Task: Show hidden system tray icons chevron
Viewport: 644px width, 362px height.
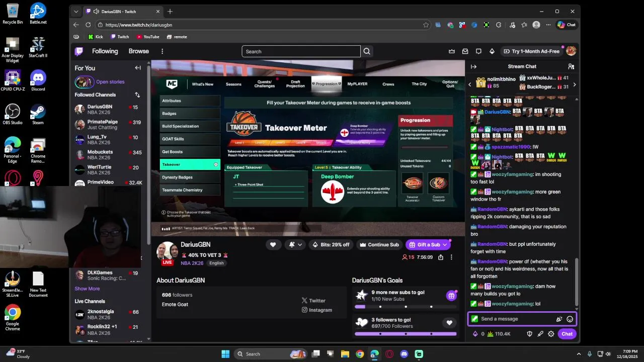Action: [579, 354]
